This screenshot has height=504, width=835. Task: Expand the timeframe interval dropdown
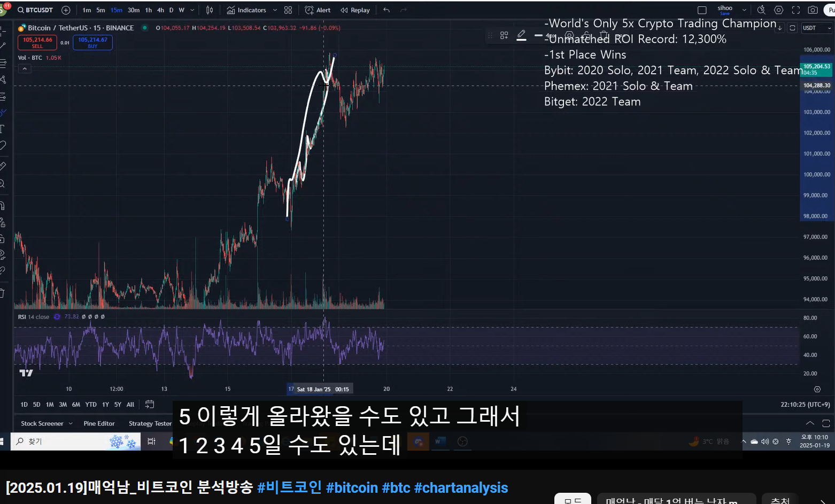192,10
